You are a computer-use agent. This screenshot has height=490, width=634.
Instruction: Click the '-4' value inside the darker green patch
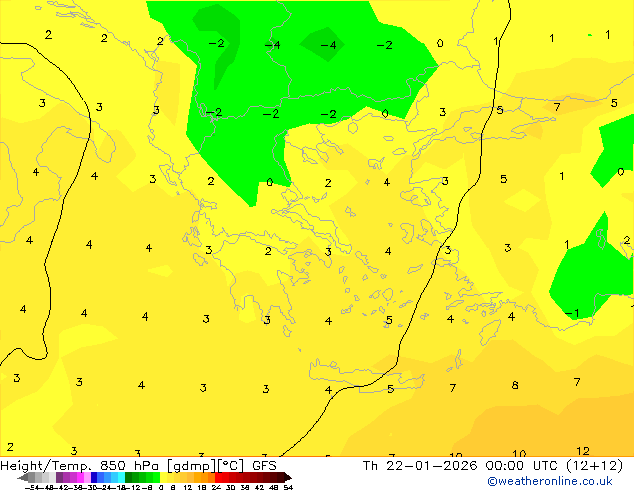328,45
